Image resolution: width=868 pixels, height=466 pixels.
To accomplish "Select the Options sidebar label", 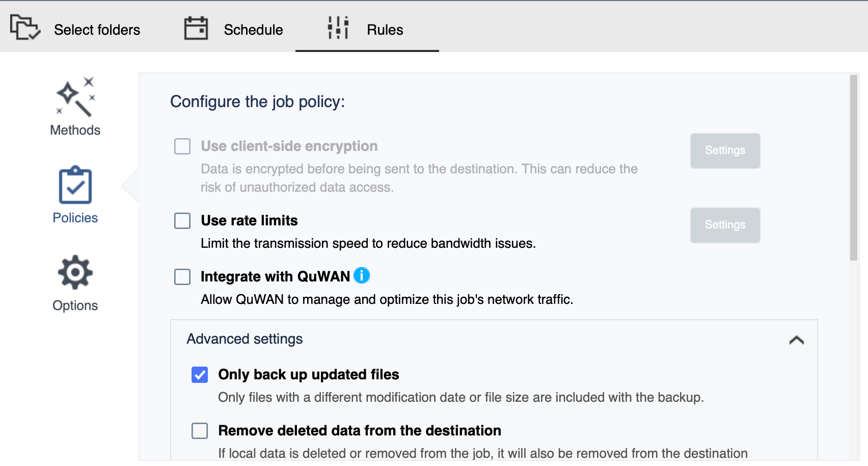I will pos(75,305).
